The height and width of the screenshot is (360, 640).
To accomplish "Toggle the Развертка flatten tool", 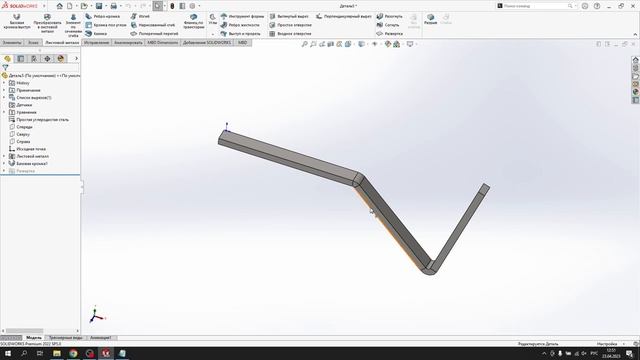I will (389, 33).
